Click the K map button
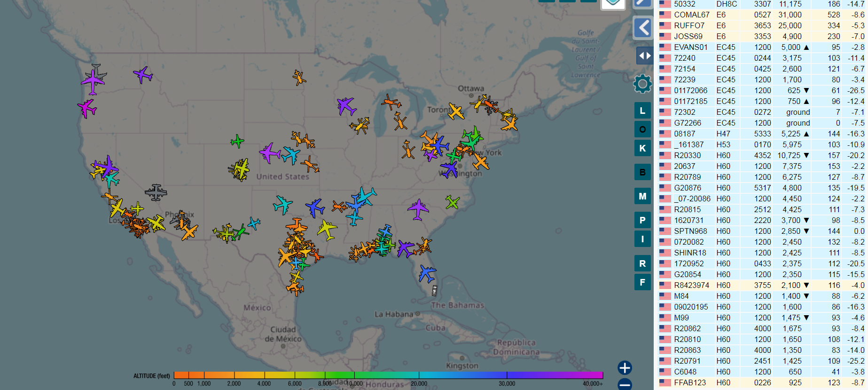This screenshot has width=868, height=390. pyautogui.click(x=642, y=148)
